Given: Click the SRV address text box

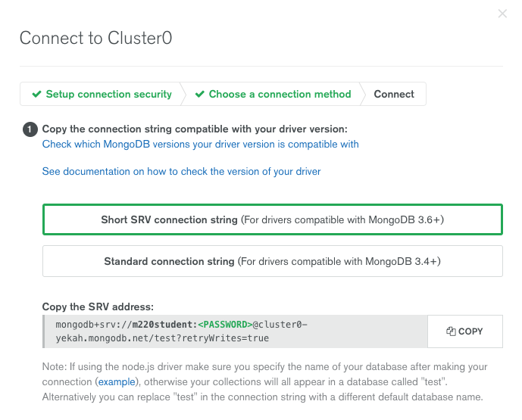Looking at the screenshot, I should (x=236, y=331).
